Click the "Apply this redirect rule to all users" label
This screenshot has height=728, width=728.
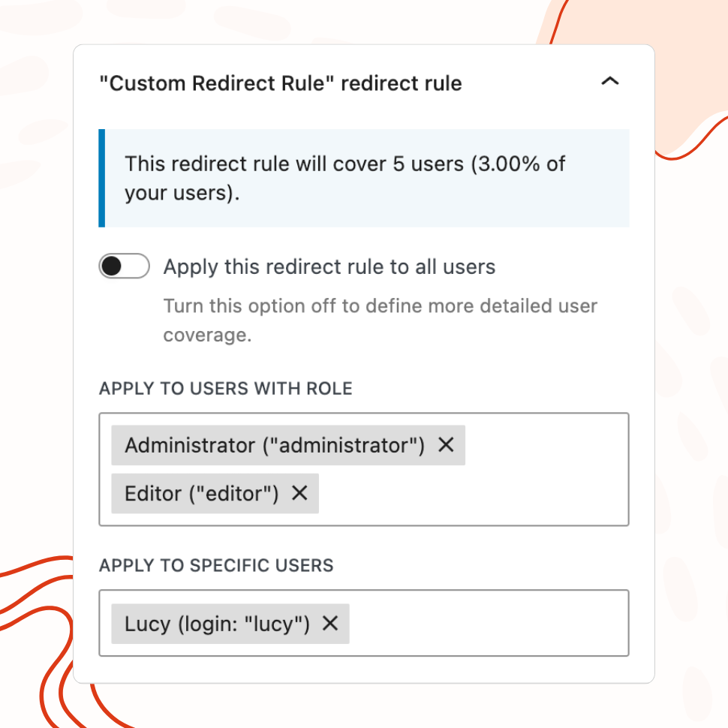[x=329, y=267]
